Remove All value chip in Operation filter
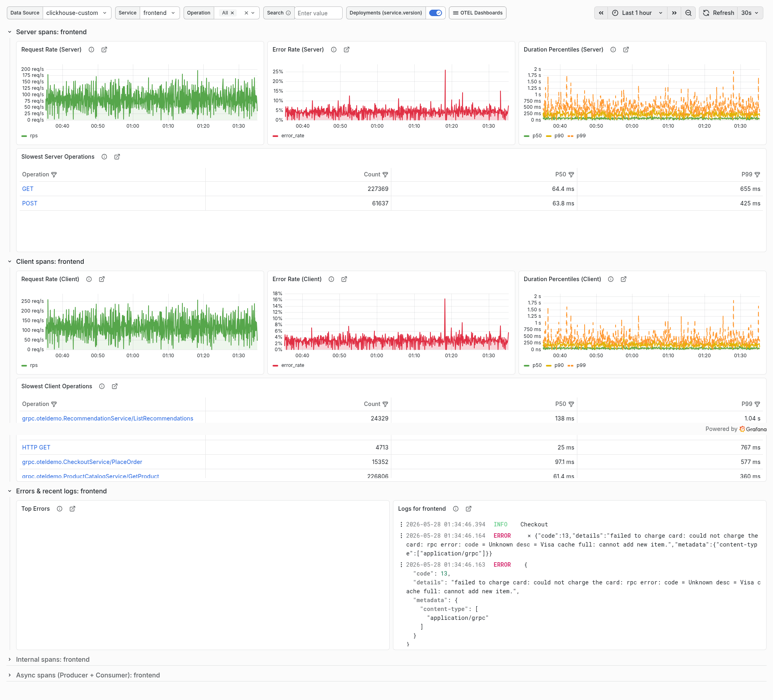 (232, 13)
